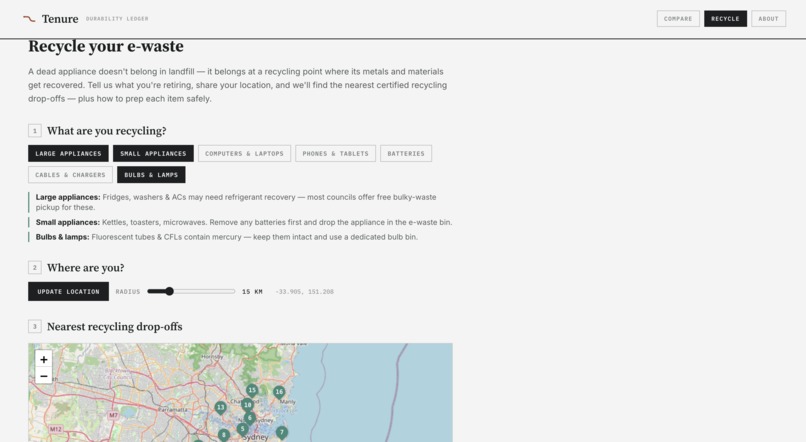Open the Recycle page
Viewport: 806px width, 442px height.
click(x=725, y=19)
